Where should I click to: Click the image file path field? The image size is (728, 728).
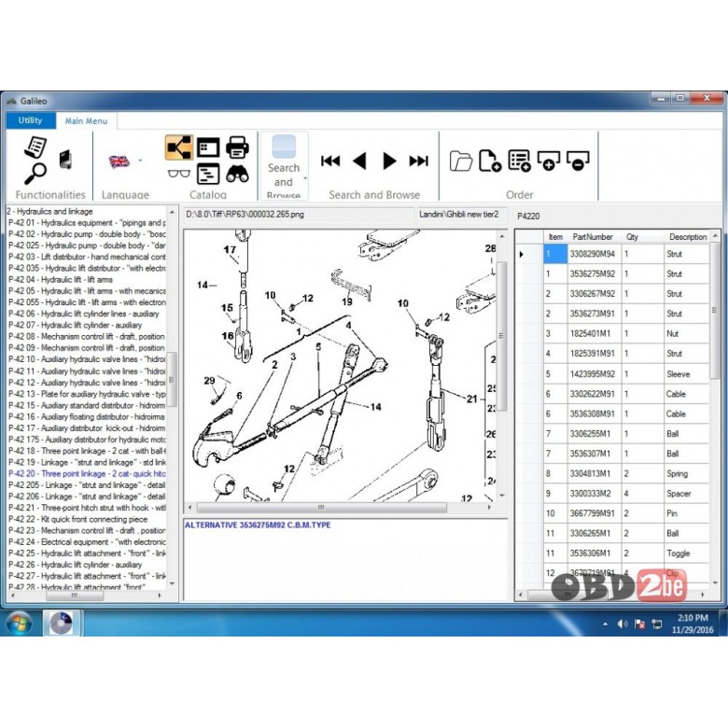(297, 215)
